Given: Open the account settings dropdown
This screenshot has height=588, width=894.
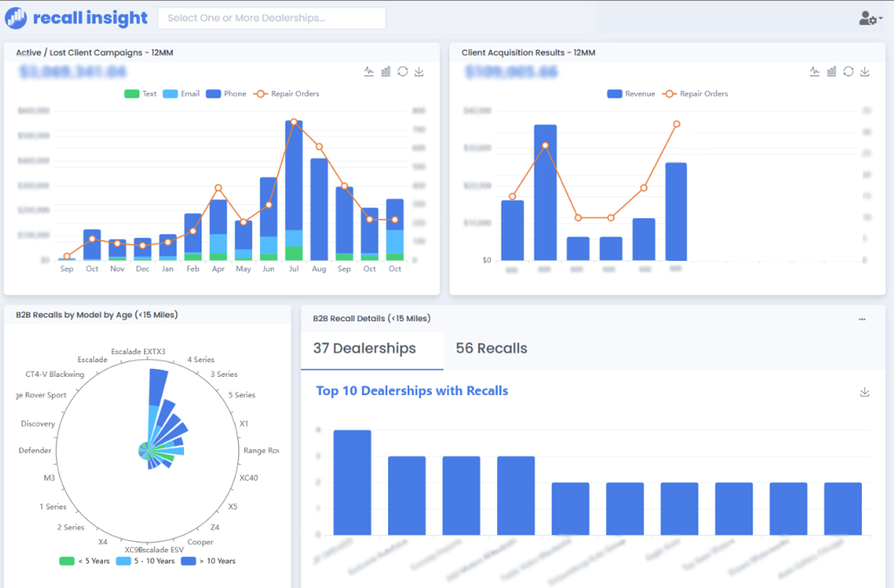Looking at the screenshot, I should (869, 17).
